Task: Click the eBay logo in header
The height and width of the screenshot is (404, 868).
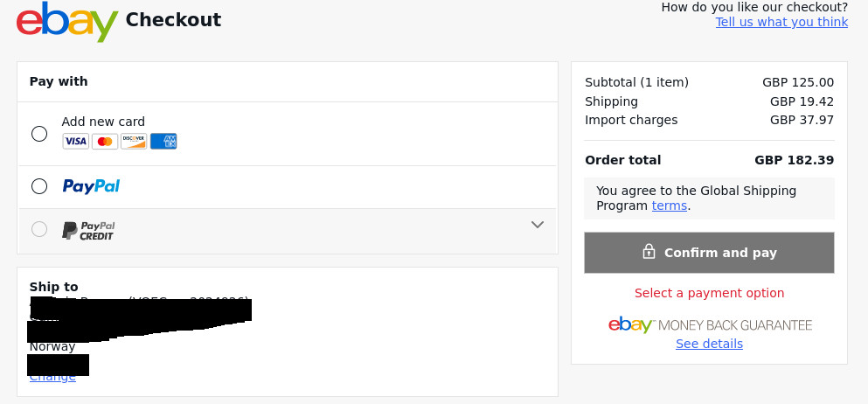Action: [x=67, y=22]
